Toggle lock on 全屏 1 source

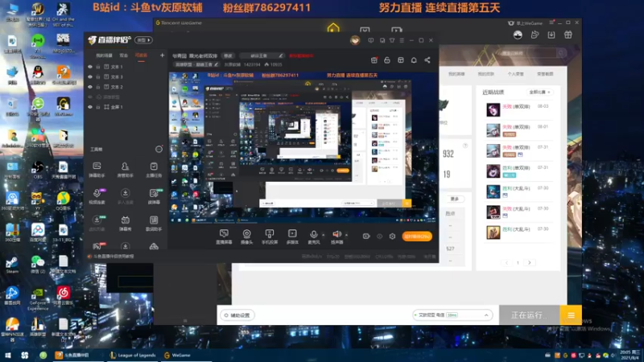98,107
